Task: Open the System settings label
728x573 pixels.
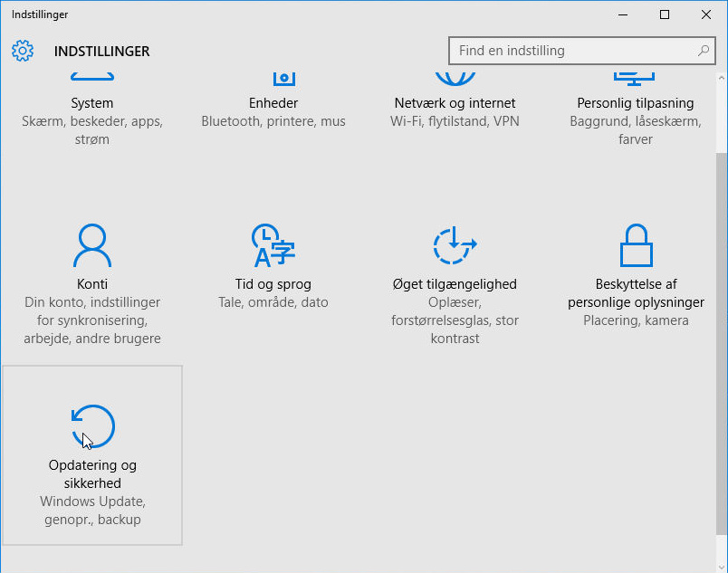Action: (x=92, y=103)
